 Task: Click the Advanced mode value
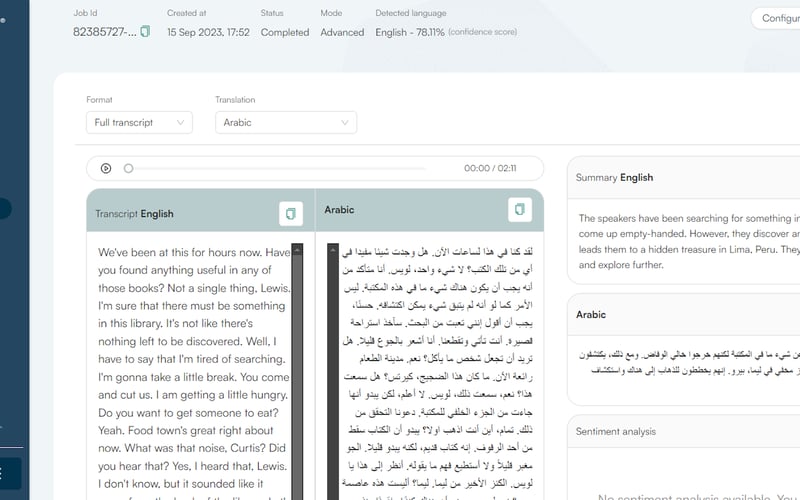[x=342, y=32]
